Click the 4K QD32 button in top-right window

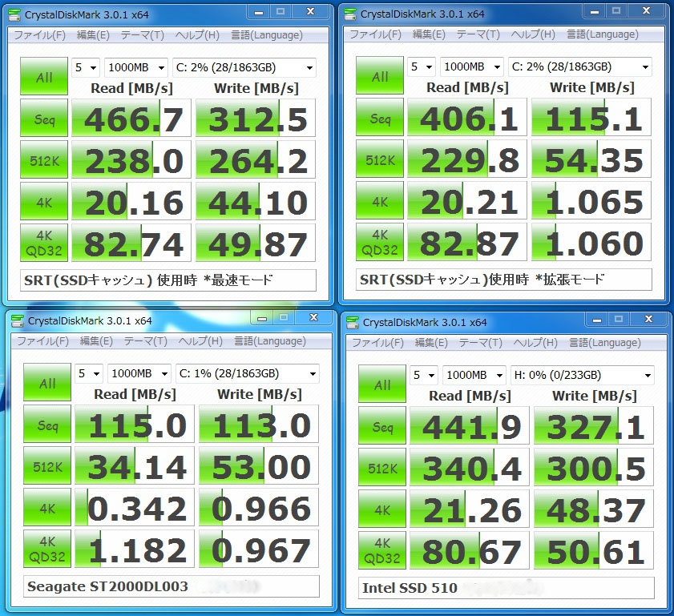pos(381,243)
